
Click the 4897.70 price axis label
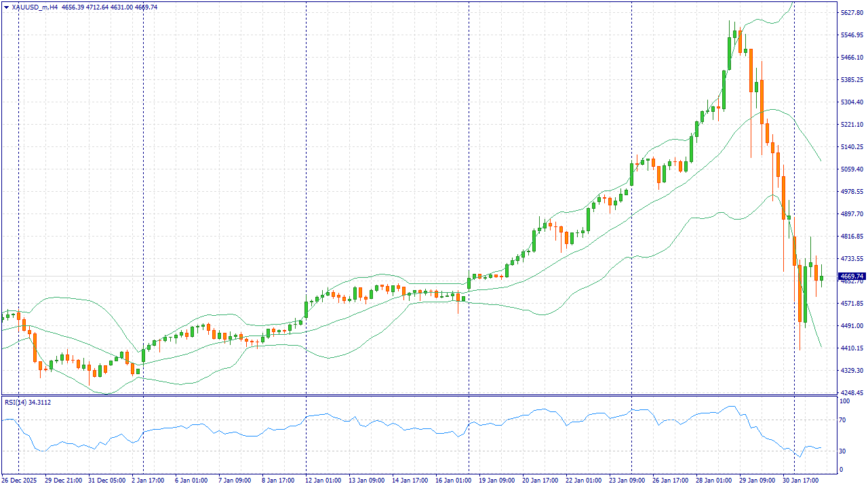pyautogui.click(x=851, y=214)
